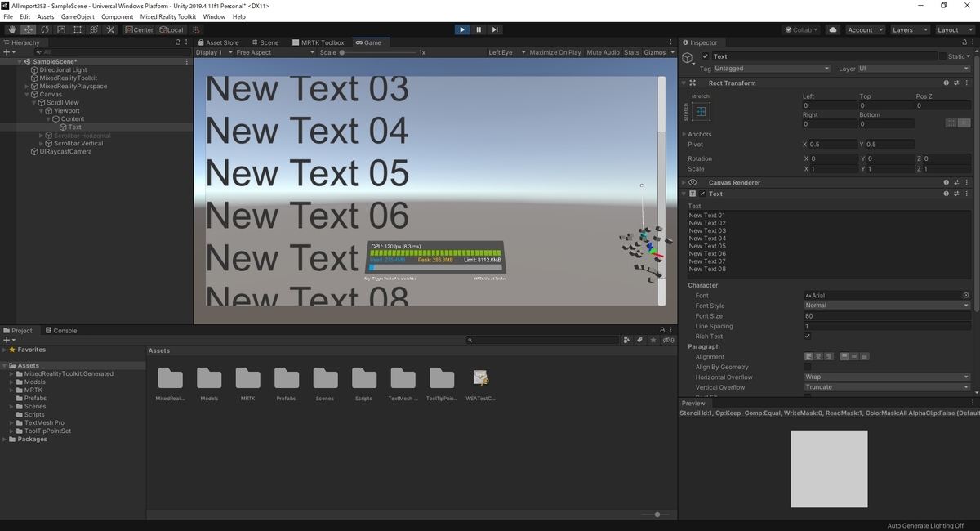Viewport: 980px width, 531px height.
Task: Click the Step frame button
Action: coord(494,29)
